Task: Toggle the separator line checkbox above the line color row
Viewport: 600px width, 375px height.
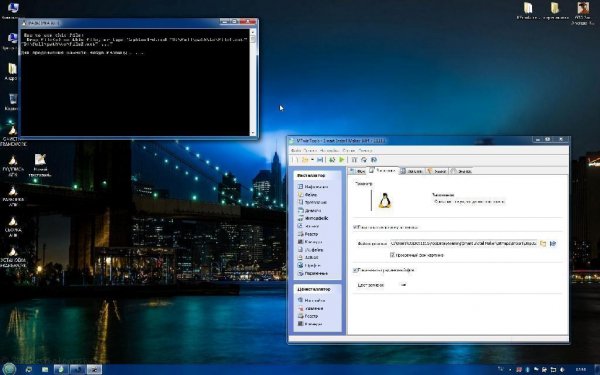Action: tap(355, 270)
